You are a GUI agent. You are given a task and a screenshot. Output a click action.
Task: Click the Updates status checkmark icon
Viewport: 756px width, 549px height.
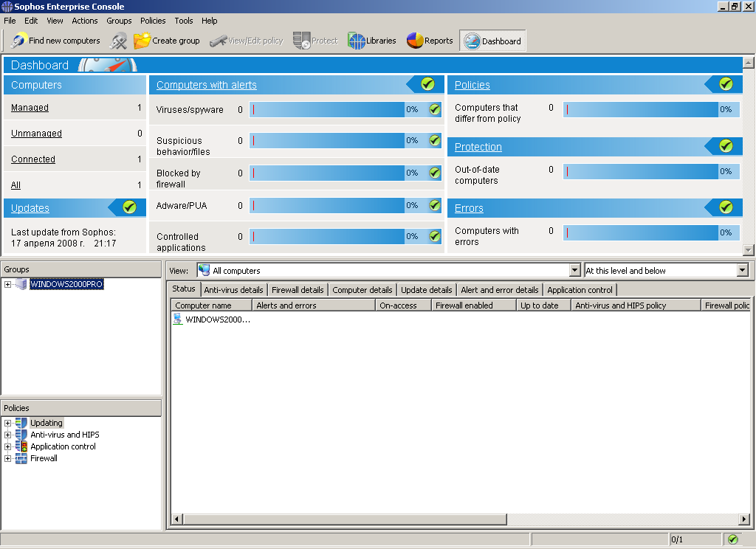(129, 207)
